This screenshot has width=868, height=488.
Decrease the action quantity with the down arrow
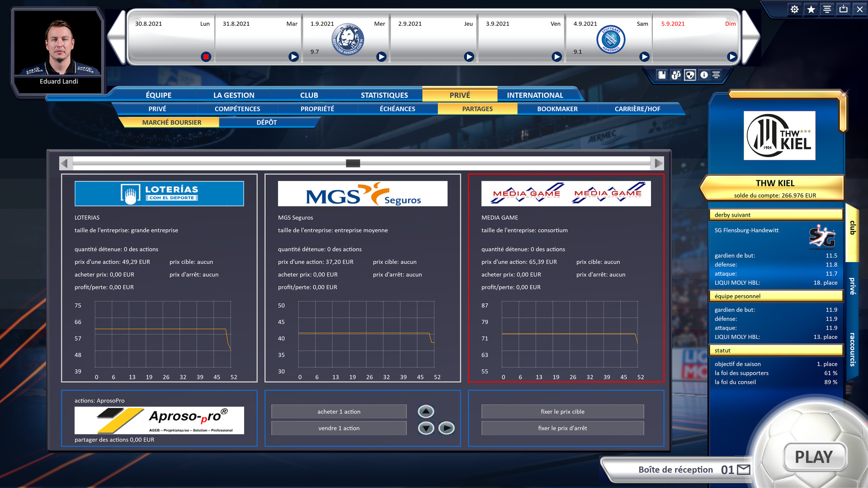(x=426, y=428)
